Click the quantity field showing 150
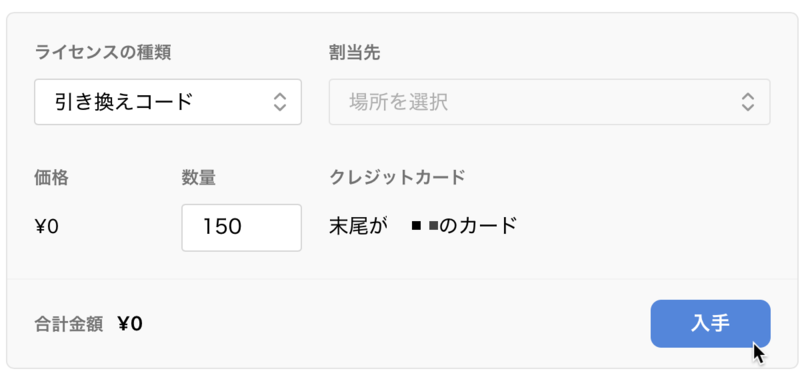Viewport: 800px width, 373px height. click(x=241, y=228)
